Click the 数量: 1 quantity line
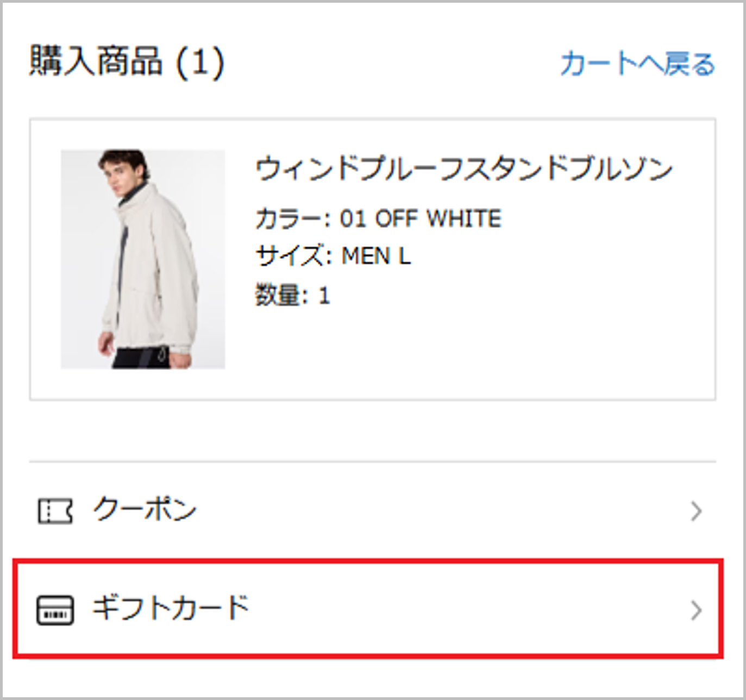 tap(293, 296)
